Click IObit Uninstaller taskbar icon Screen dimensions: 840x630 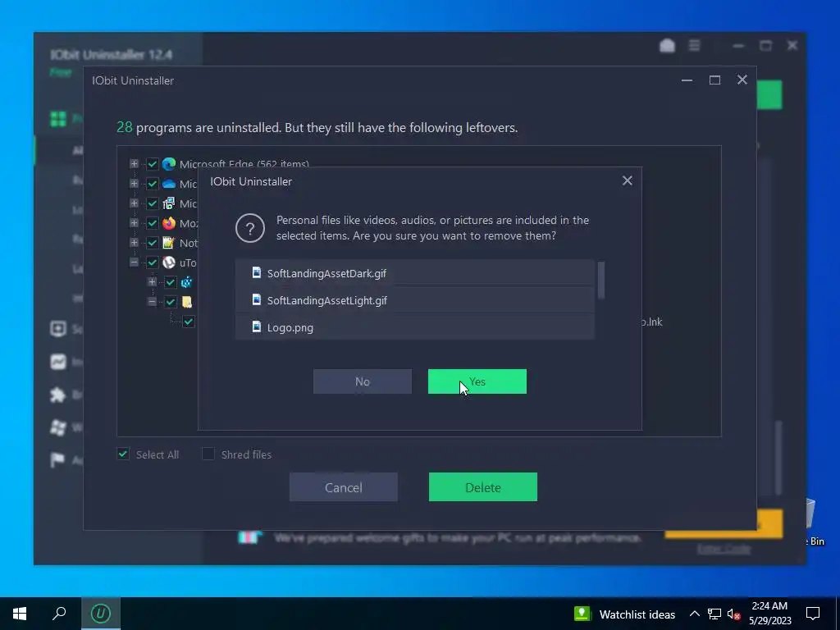(x=101, y=614)
